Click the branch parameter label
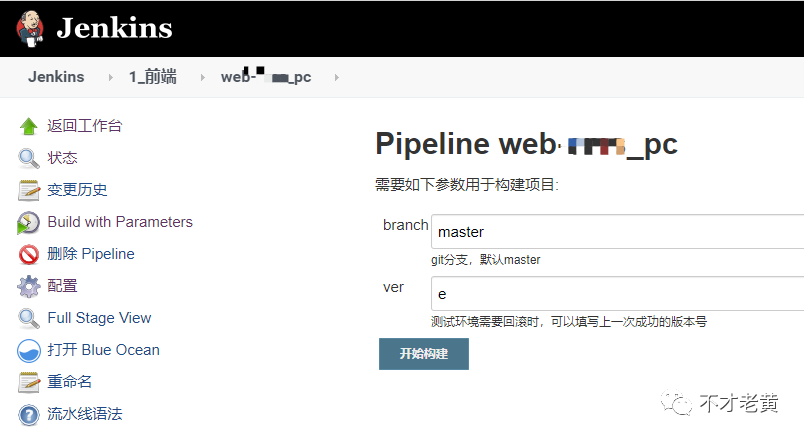Screen dimensions: 804x438 point(406,225)
